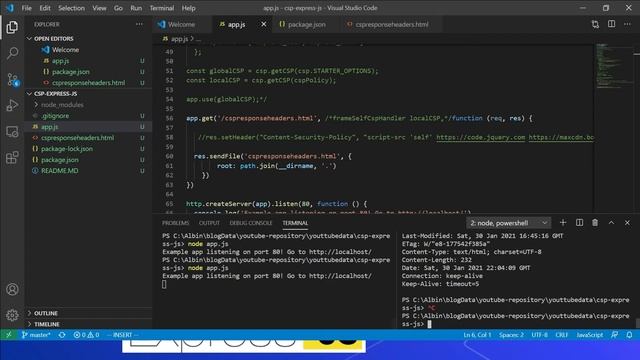Open the File menu
Viewport: 640px width, 360px height.
click(x=27, y=8)
